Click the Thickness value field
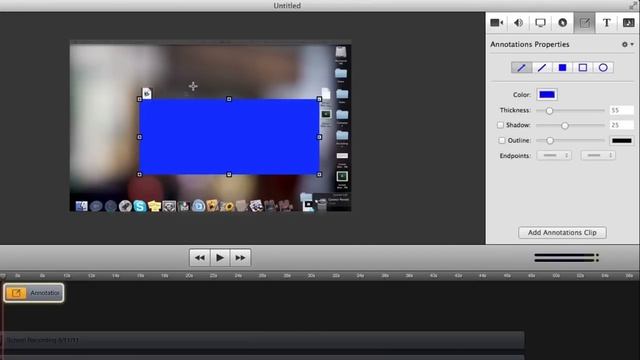 pos(621,110)
